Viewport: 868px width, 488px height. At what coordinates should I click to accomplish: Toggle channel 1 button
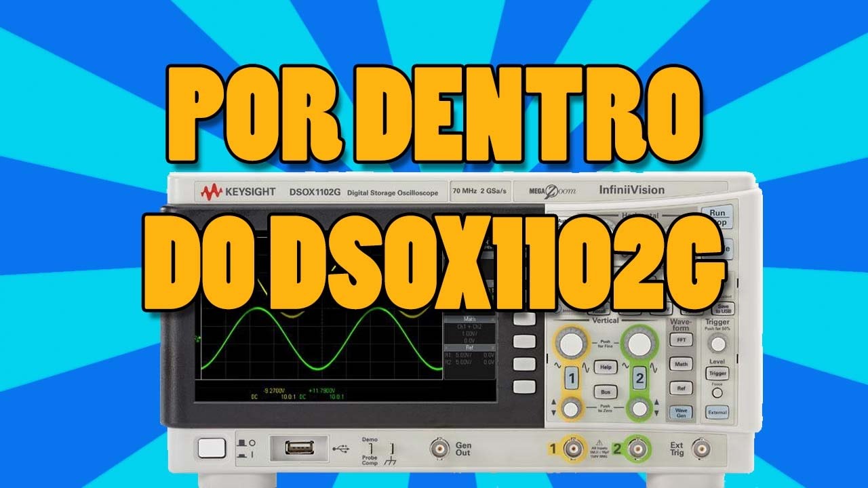coord(571,378)
